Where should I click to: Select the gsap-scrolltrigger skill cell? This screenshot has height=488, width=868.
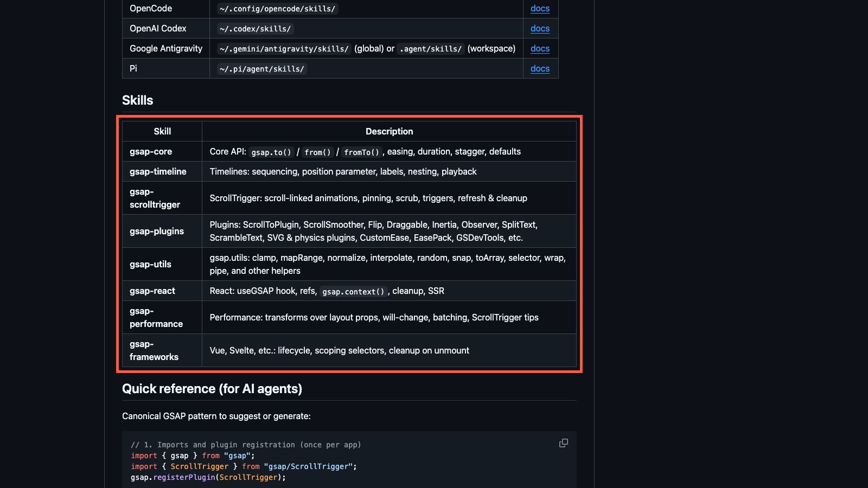point(162,198)
